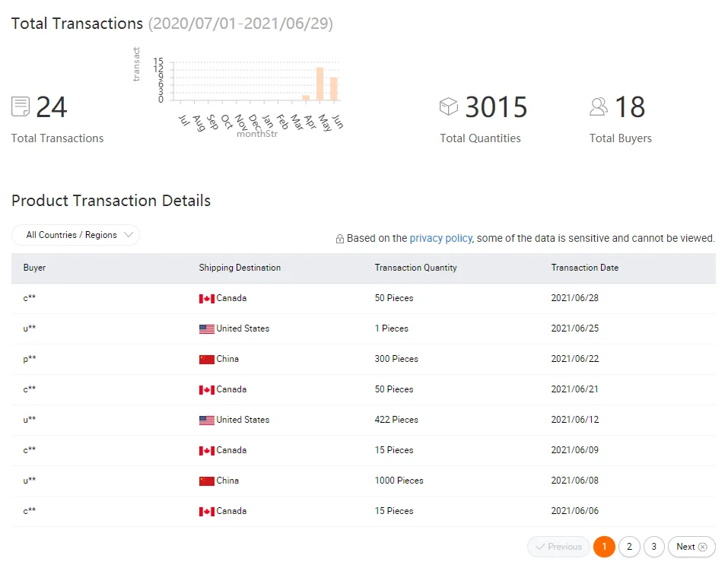Image resolution: width=728 pixels, height=568 pixels.
Task: Click the China flag in the 1000 Pieces row
Action: (206, 481)
